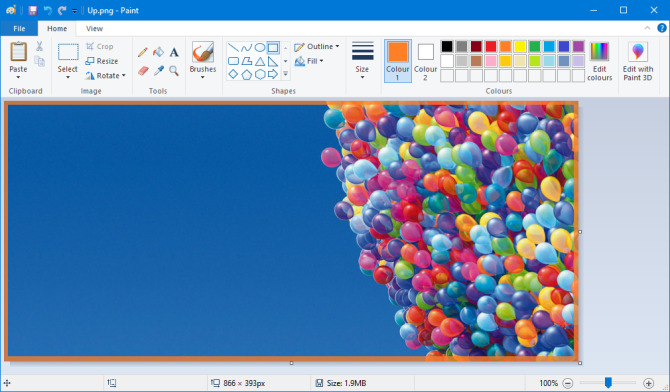Pick the yellow colour swatch

coord(520,46)
